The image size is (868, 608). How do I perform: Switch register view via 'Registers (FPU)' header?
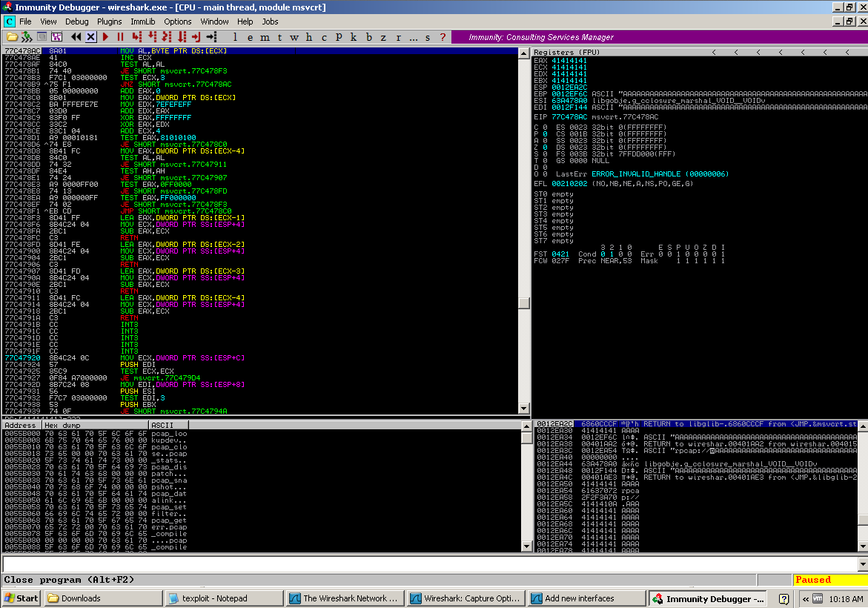pyautogui.click(x=566, y=52)
